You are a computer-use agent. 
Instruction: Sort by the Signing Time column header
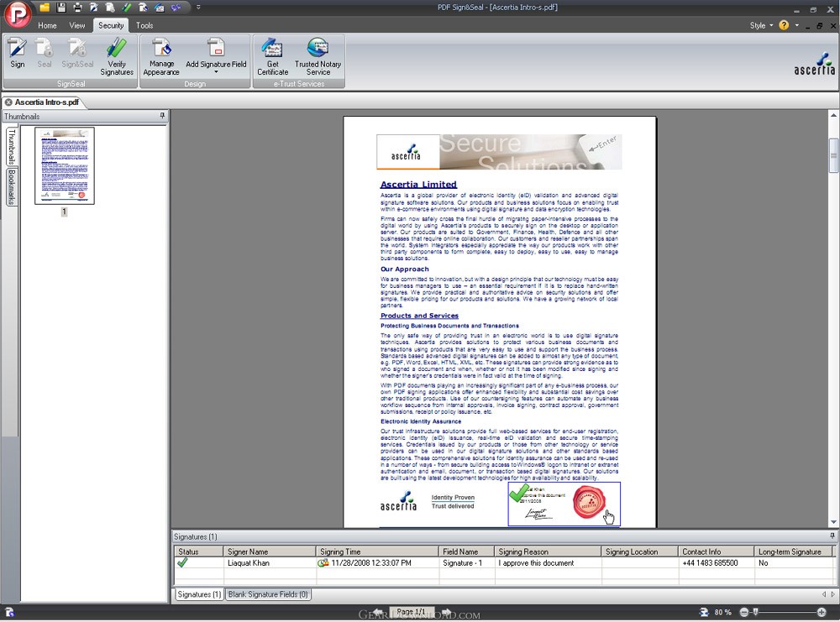377,551
